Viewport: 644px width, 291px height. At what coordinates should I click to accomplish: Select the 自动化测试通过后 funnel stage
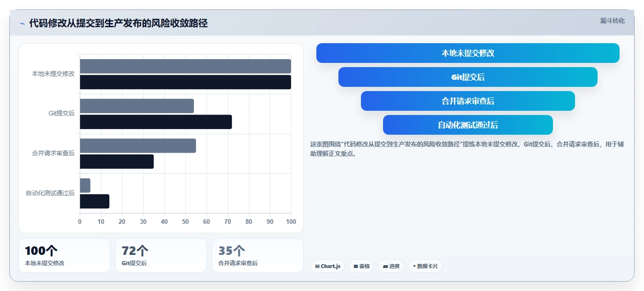[468, 125]
